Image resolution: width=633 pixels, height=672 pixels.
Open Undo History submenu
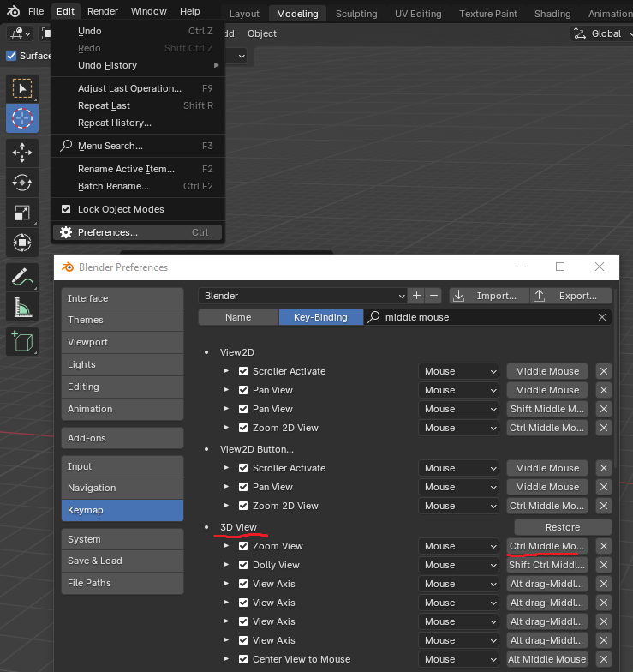(138, 65)
